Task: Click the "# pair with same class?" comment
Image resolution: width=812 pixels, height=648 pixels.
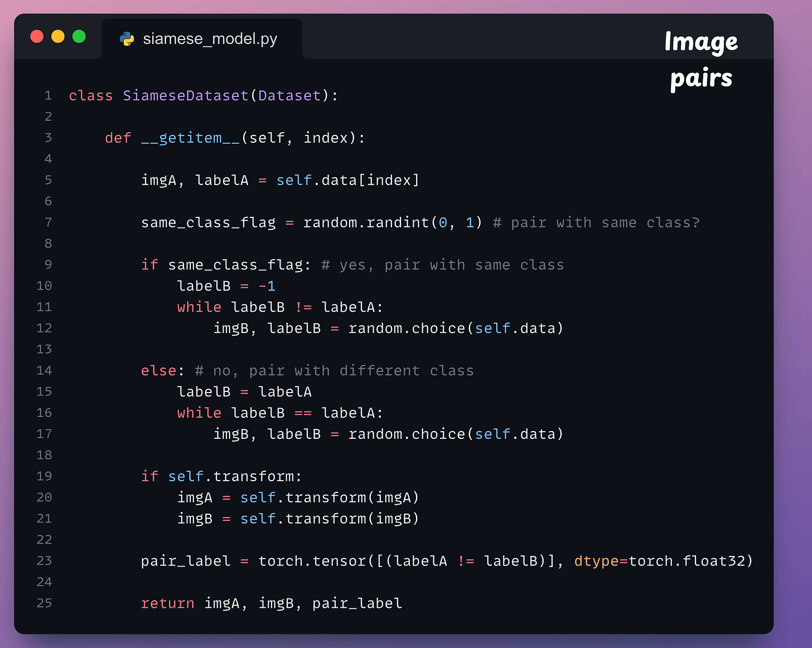Action: tap(596, 223)
